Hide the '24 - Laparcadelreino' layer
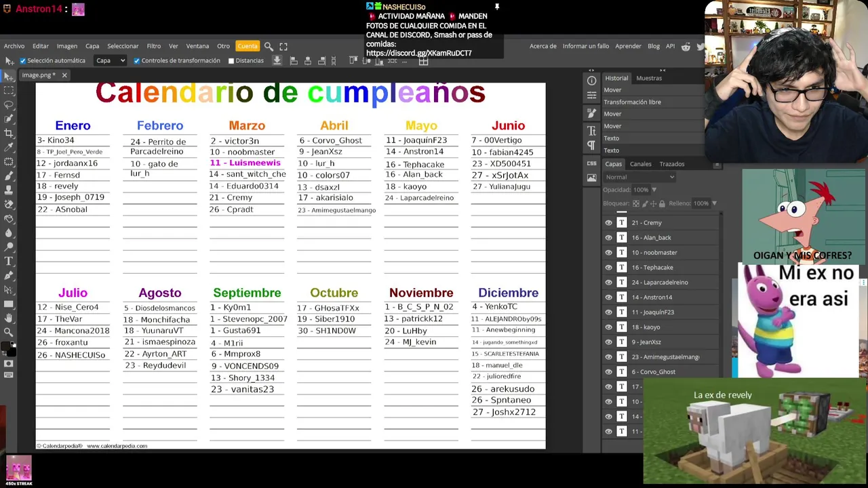 [608, 282]
